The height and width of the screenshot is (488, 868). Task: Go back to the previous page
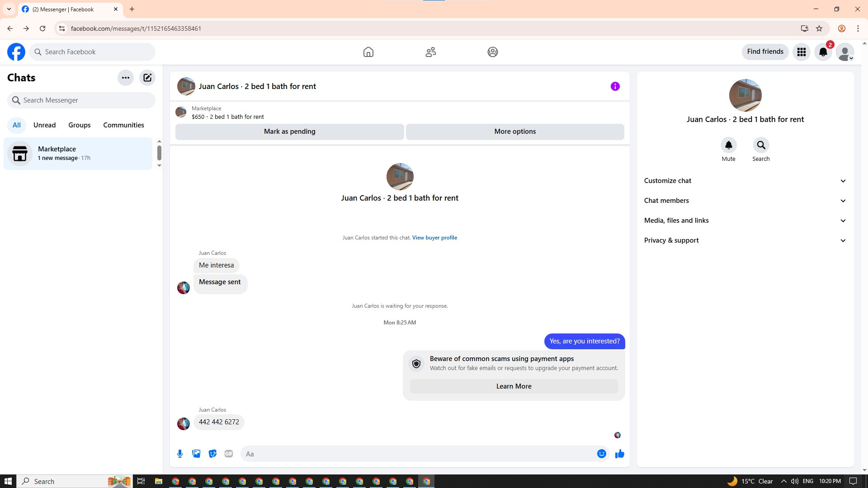click(10, 28)
